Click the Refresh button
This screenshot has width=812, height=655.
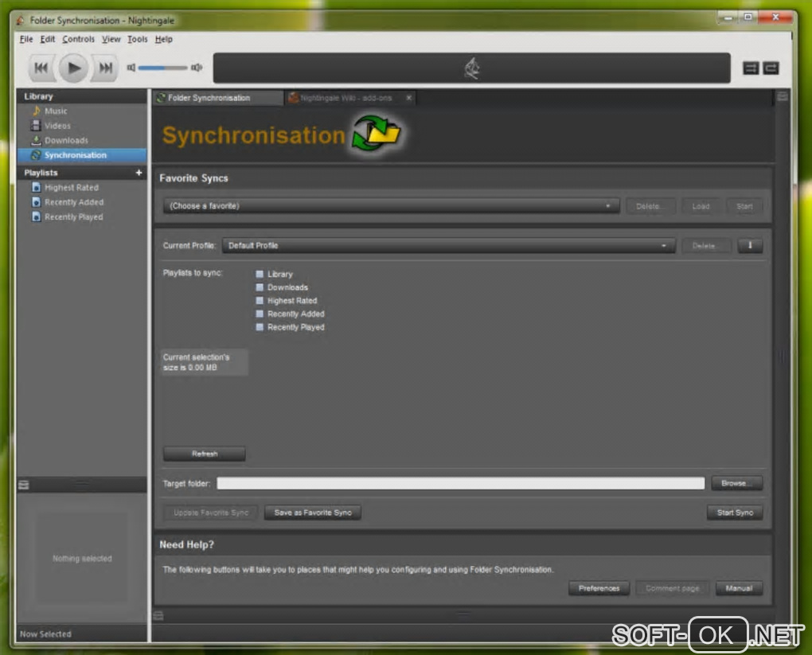click(205, 454)
